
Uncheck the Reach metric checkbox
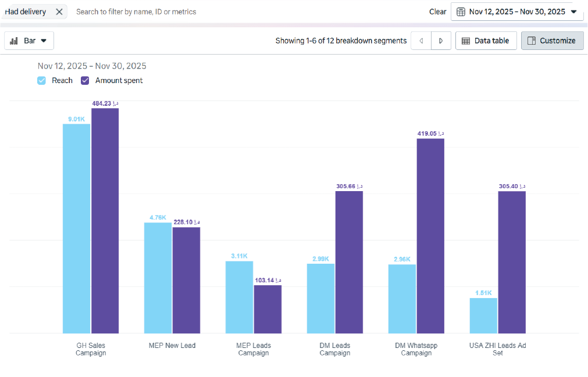(x=42, y=81)
